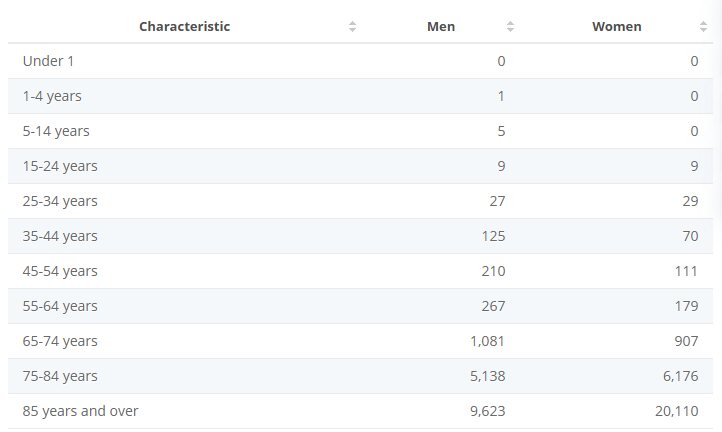Click the 65-74 years row label
This screenshot has height=432, width=722.
60,341
